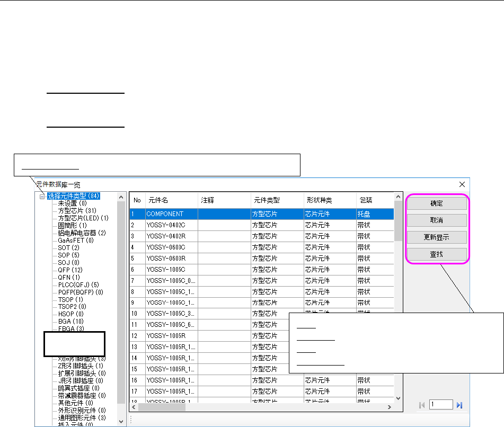Select 圆筒形 (1) tree item
Image resolution: width=504 pixels, height=427 pixels.
point(72,226)
